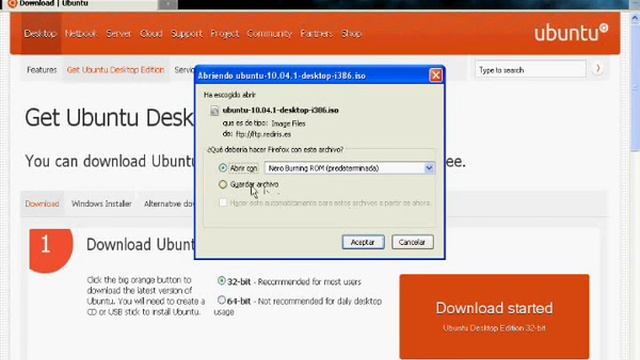Click the 'Image Files' file type text
640x360 pixels.
click(x=288, y=123)
